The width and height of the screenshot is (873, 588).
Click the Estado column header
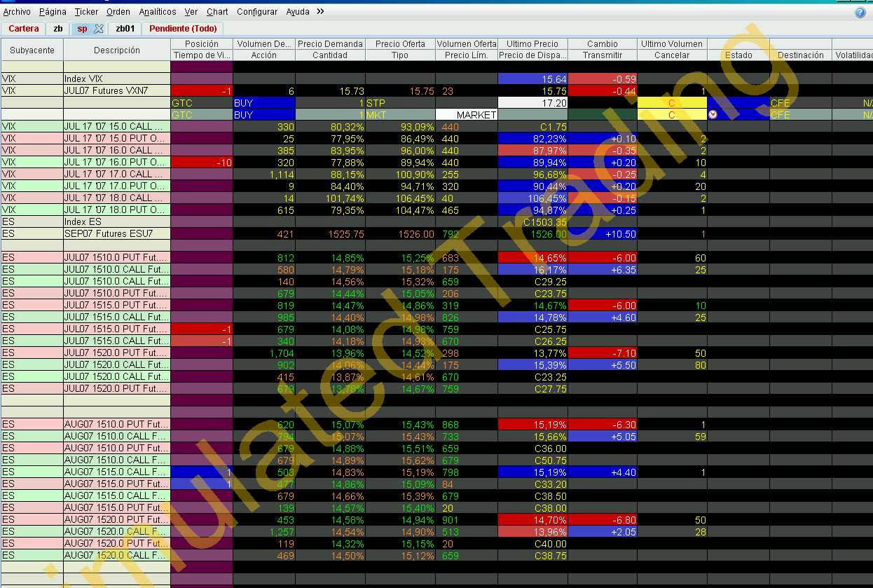click(738, 55)
